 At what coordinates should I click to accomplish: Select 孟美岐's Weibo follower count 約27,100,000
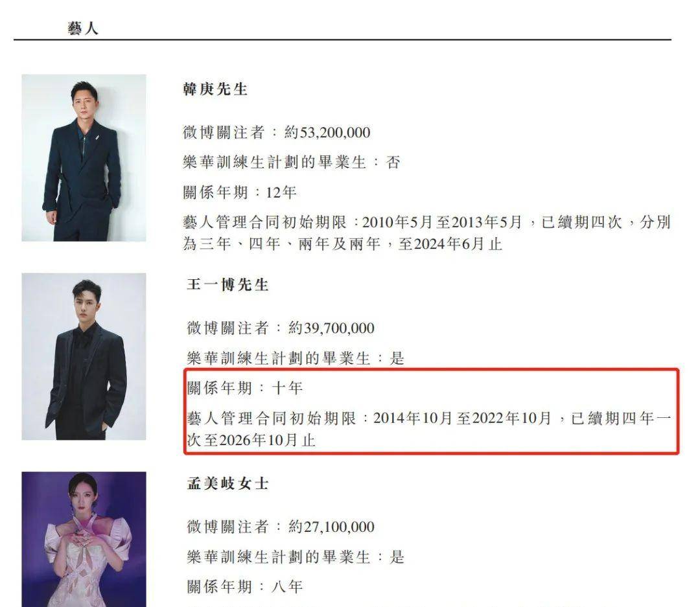point(331,527)
